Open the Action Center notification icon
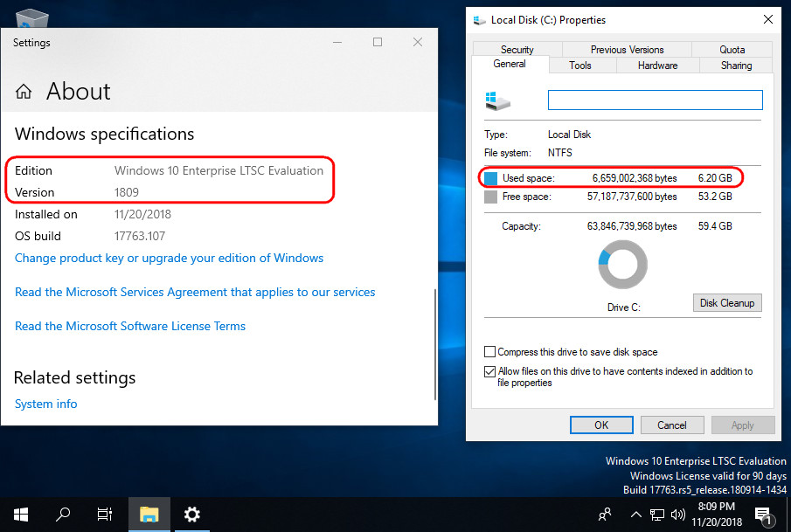791x532 pixels. pos(762,515)
